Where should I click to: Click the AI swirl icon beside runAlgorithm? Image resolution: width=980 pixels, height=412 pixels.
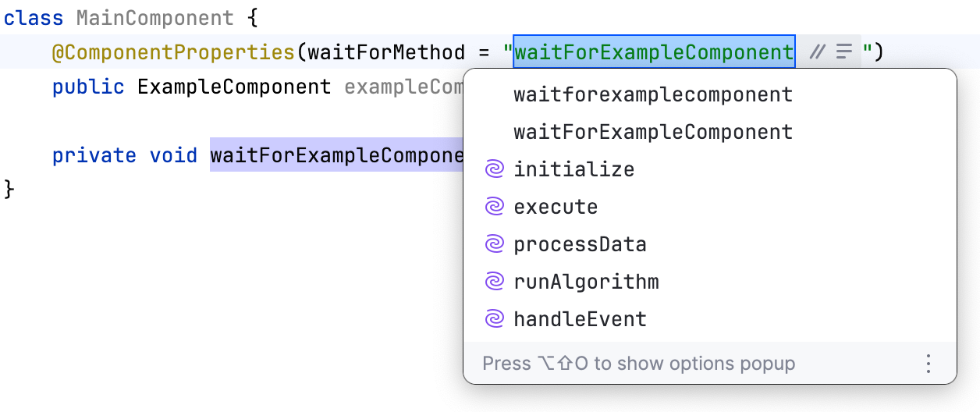click(x=495, y=282)
